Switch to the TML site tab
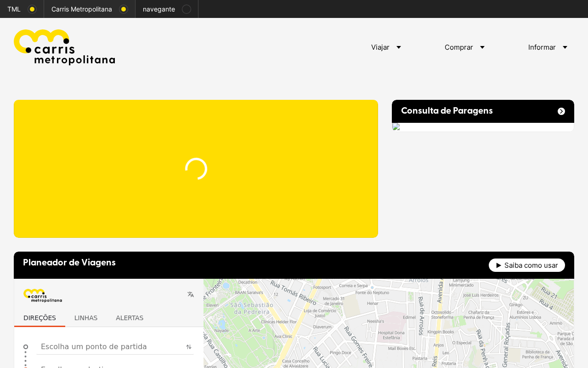Image resolution: width=588 pixels, height=368 pixels. pyautogui.click(x=22, y=9)
